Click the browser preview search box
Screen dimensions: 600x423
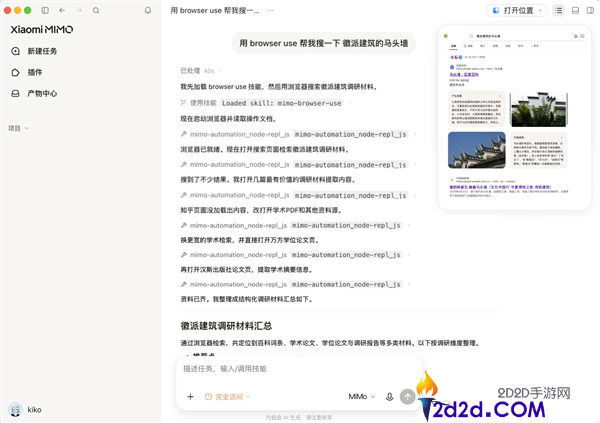tap(527, 36)
